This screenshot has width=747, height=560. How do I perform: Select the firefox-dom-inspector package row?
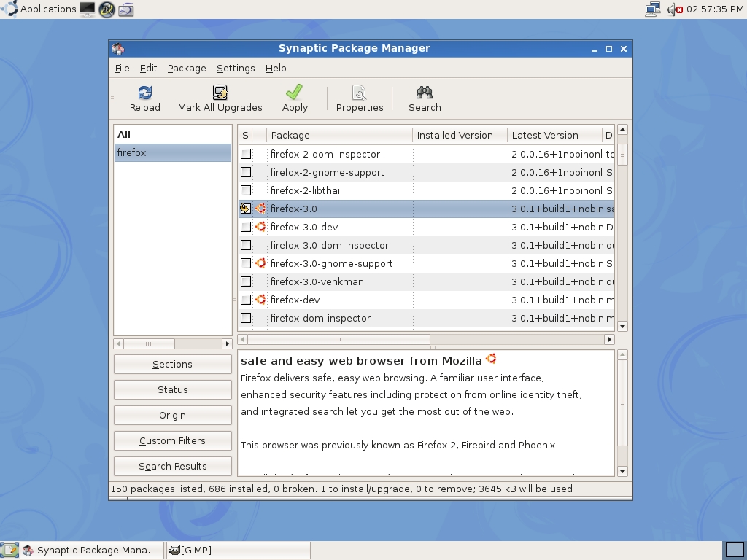click(x=426, y=318)
